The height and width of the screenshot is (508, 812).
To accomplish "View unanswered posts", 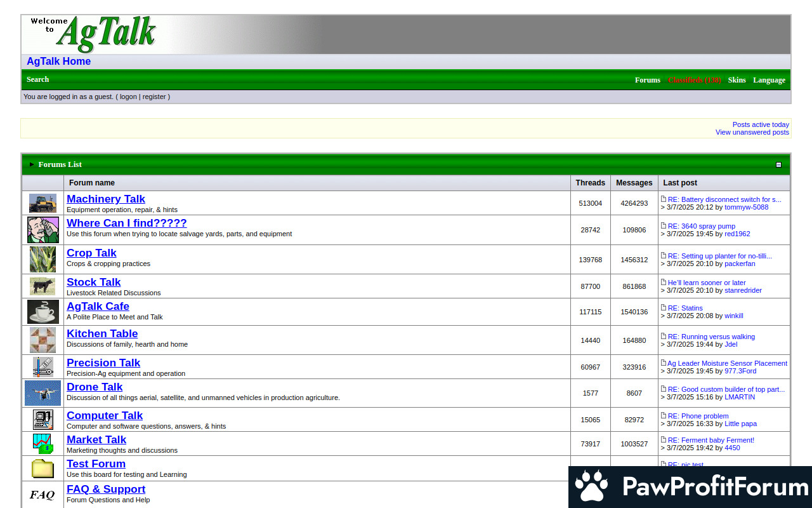I will (x=752, y=132).
